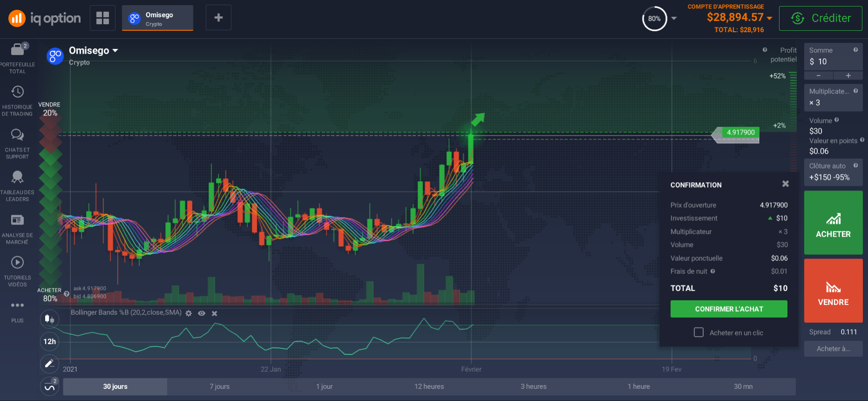The image size is (868, 401).
Task: Show ask/bid info icon
Action: tap(67, 294)
